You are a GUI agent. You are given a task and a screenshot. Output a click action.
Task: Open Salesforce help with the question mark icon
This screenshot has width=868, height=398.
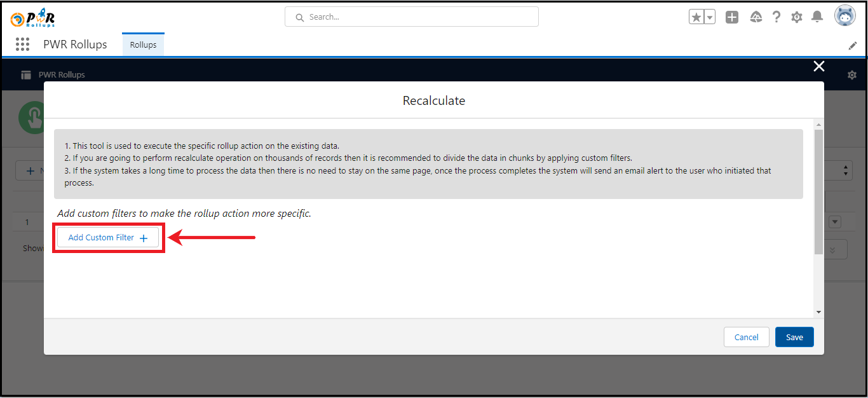coord(776,17)
